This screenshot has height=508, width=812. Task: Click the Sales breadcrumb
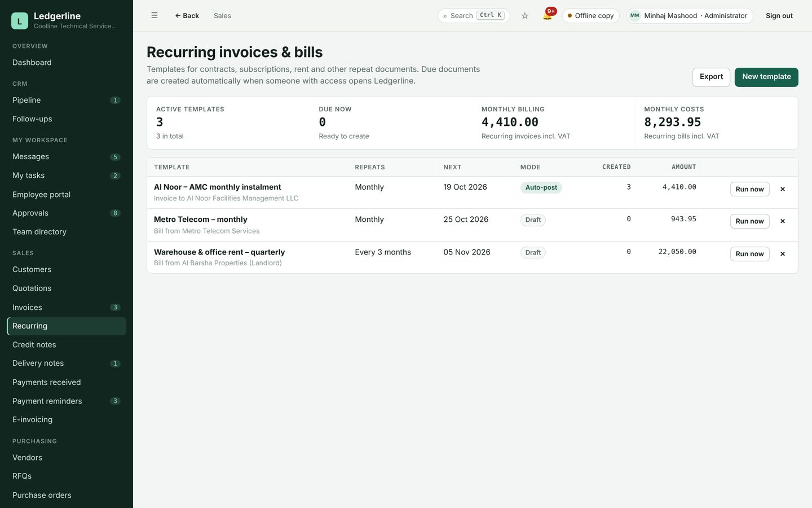[222, 16]
